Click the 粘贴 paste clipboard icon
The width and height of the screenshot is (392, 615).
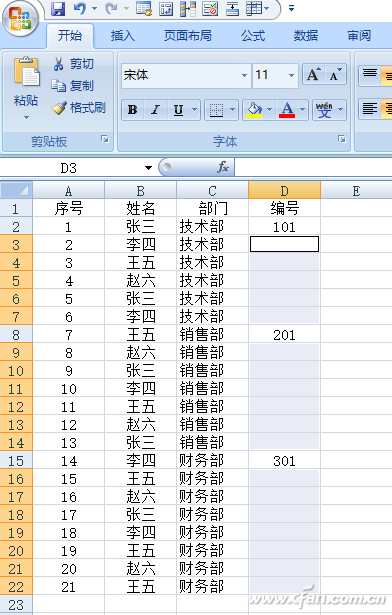click(x=26, y=72)
